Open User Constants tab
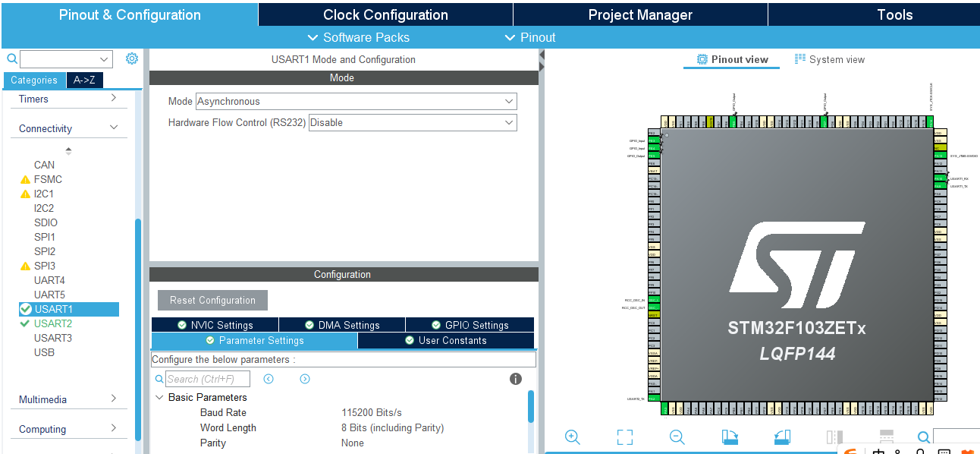The image size is (980, 454). pyautogui.click(x=446, y=340)
